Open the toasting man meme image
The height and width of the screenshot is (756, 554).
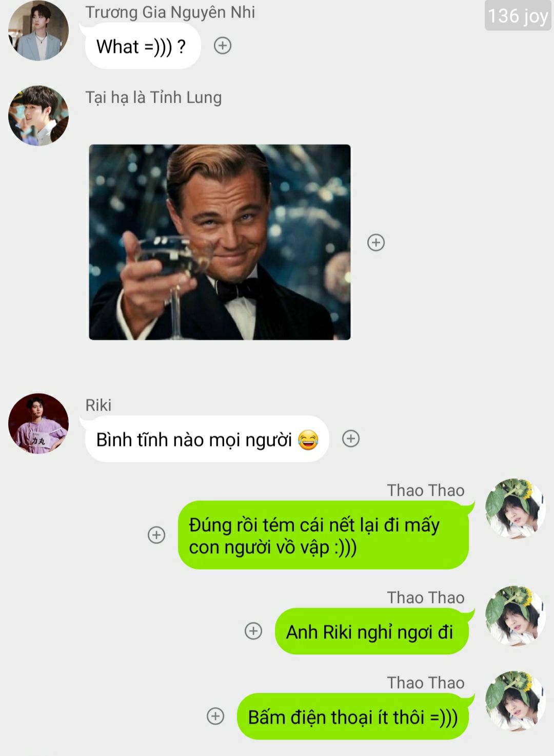pyautogui.click(x=220, y=242)
